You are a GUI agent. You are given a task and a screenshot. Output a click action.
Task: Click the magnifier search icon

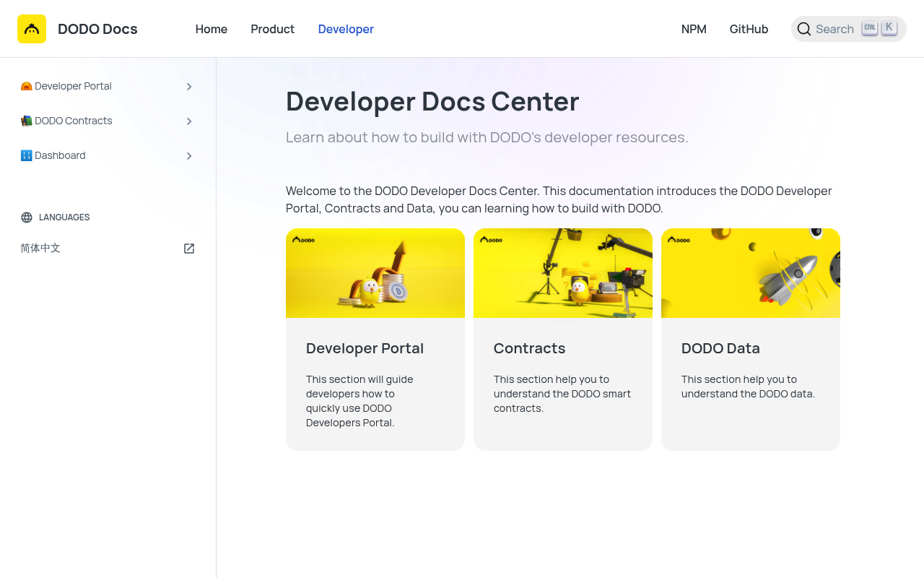click(x=804, y=29)
